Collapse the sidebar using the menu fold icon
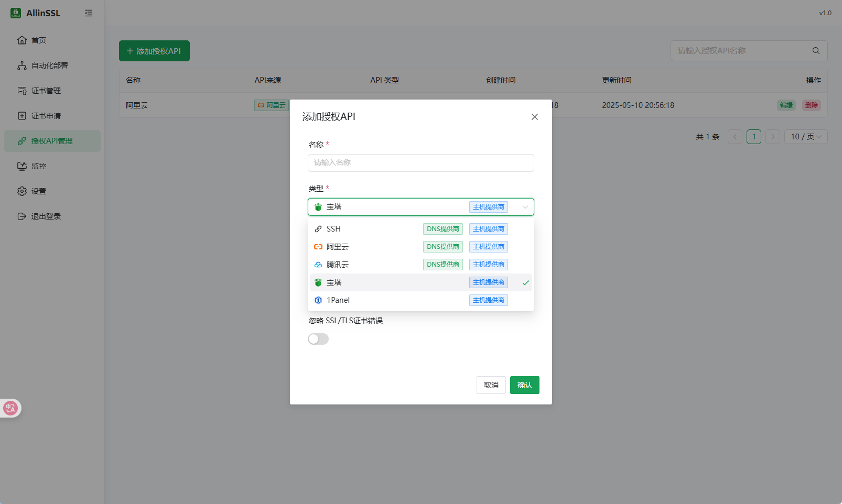This screenshot has height=504, width=842. [x=89, y=13]
